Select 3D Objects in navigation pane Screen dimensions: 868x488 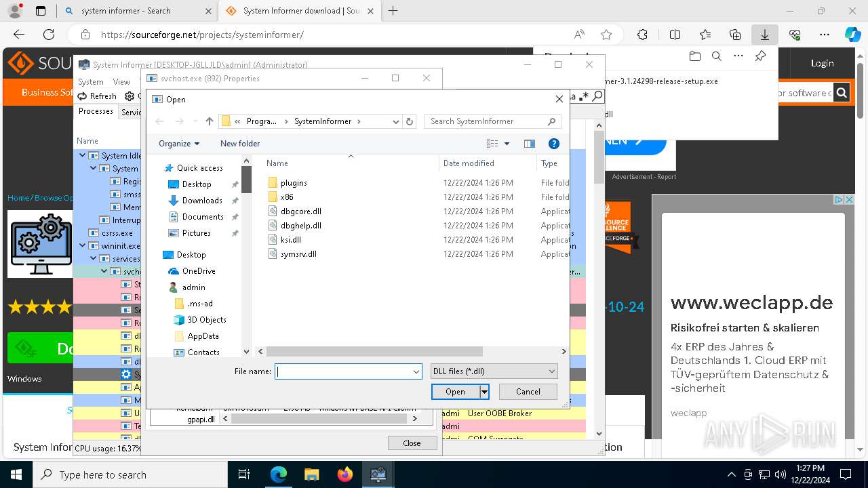(x=207, y=320)
